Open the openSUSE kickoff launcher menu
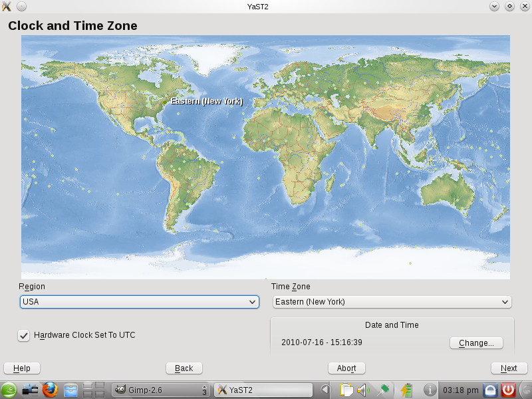Image resolution: width=532 pixels, height=399 pixels. coord(9,390)
